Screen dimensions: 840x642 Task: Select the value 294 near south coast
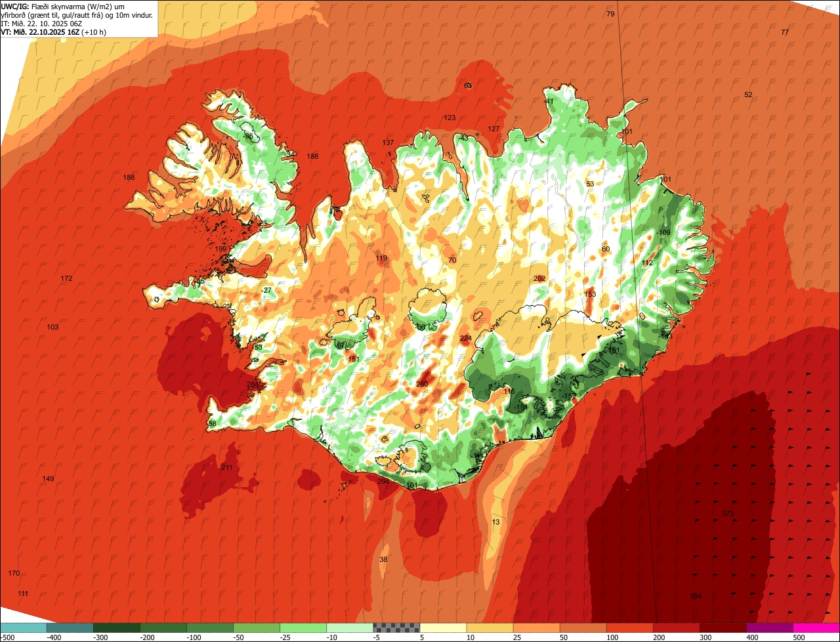click(x=383, y=481)
